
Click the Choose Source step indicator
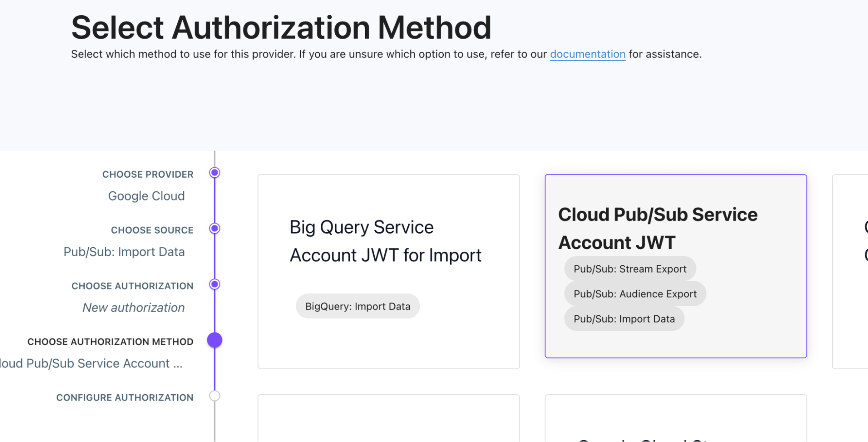pyautogui.click(x=215, y=228)
